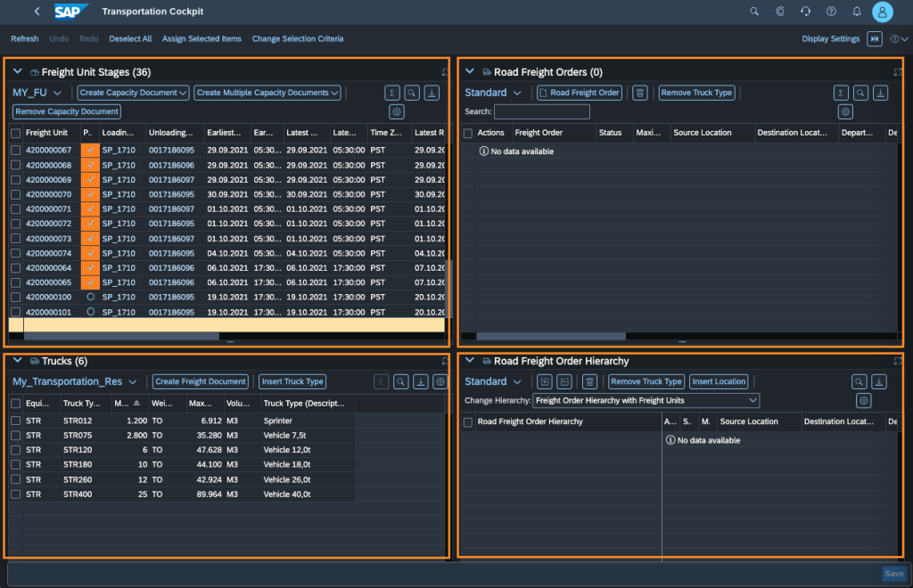Open Create Multiple Capacity Documents dropdown
The width and height of the screenshot is (913, 588).
(267, 93)
